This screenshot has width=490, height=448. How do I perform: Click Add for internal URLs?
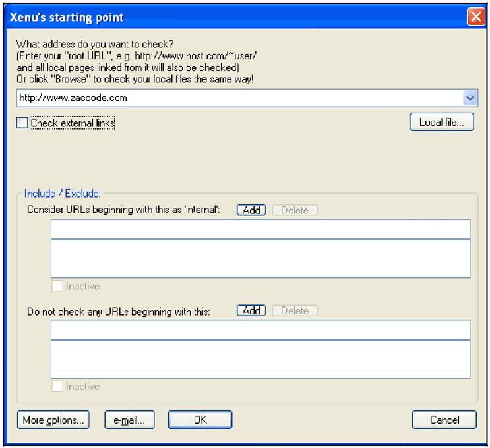(251, 210)
